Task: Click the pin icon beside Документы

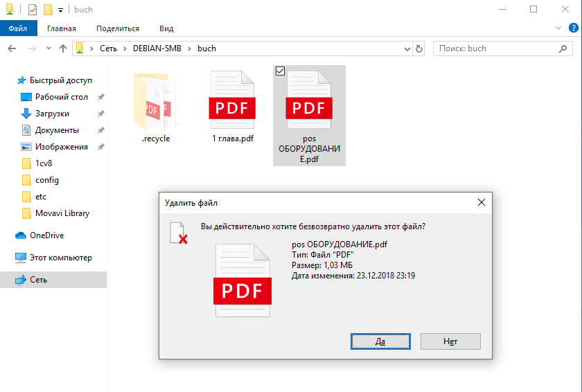Action: 100,130
